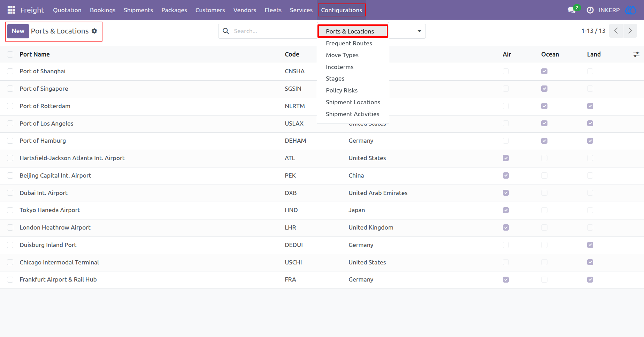Go to previous page arrow

616,31
